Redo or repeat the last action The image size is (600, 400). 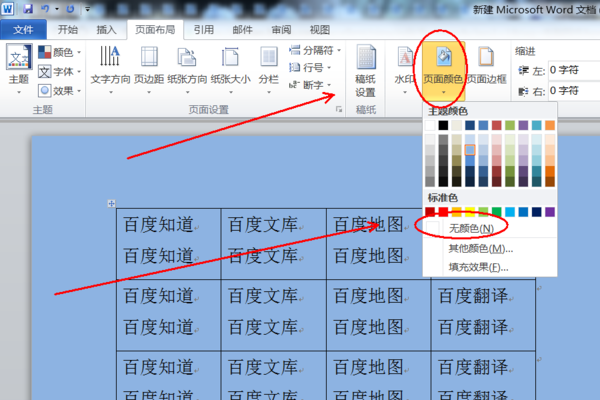(70, 8)
